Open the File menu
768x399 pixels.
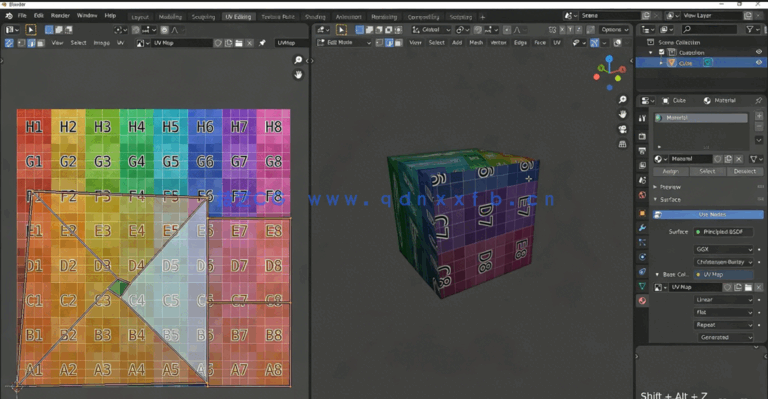(x=22, y=16)
